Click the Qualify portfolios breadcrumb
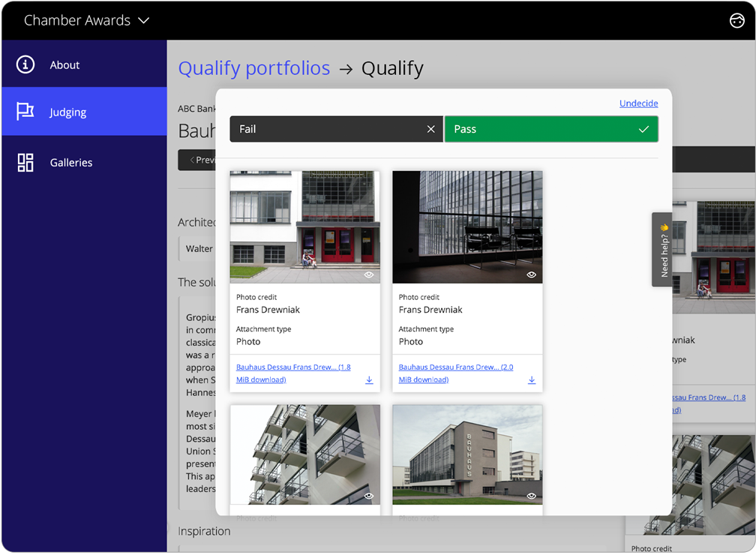 [x=253, y=67]
